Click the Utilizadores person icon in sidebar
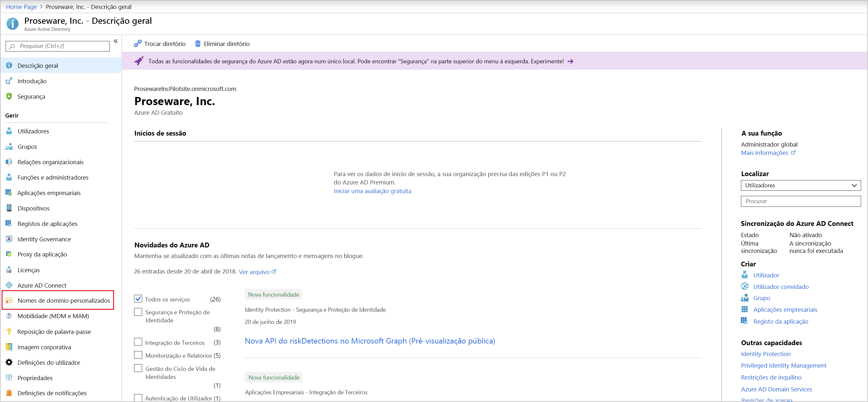 9,131
